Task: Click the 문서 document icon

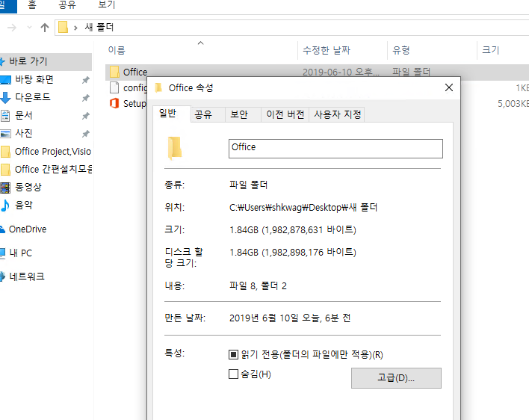Action: 5,116
